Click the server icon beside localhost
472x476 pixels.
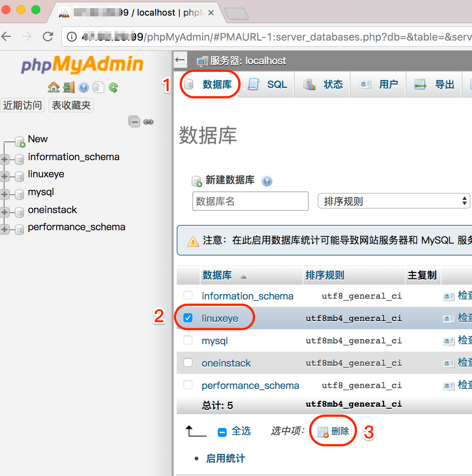202,61
